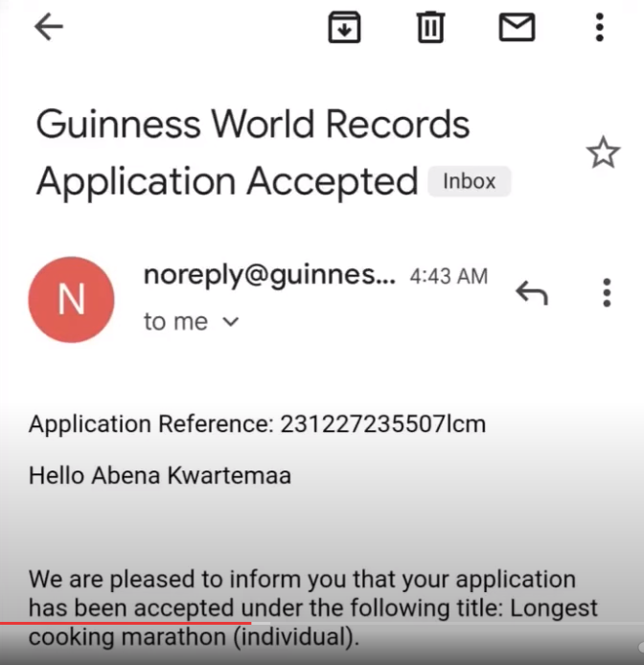644x665 pixels.
Task: Reply to the message with the reply arrow
Action: point(532,292)
